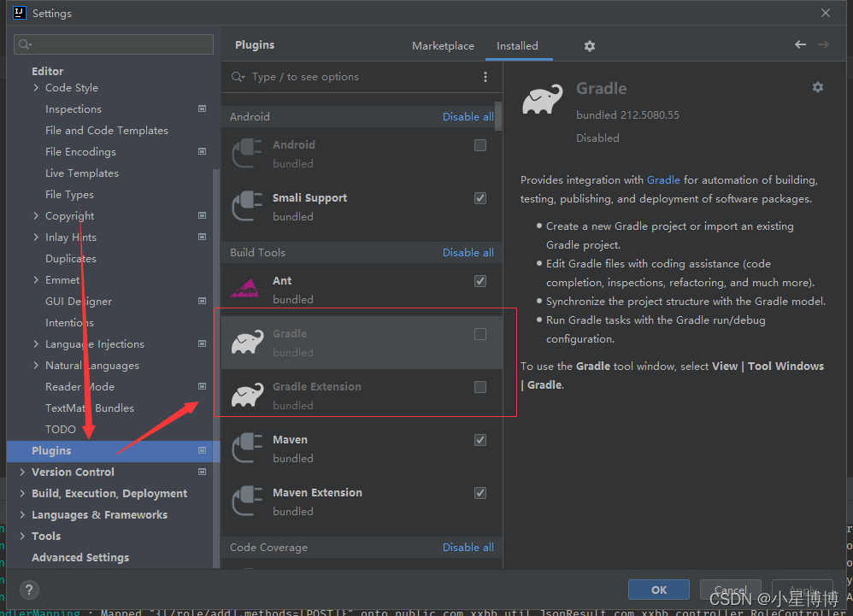Disable the Ant plugin checkbox
Image resolution: width=853 pixels, height=616 pixels.
(480, 280)
